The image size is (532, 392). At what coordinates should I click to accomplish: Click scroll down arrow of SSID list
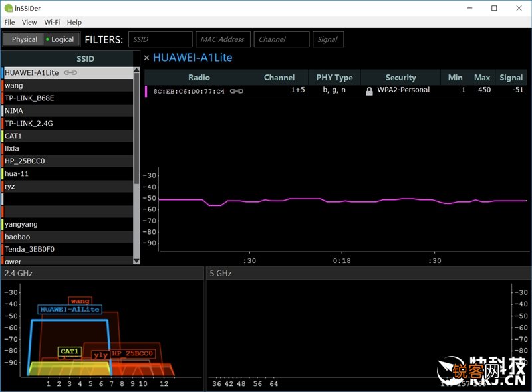136,261
